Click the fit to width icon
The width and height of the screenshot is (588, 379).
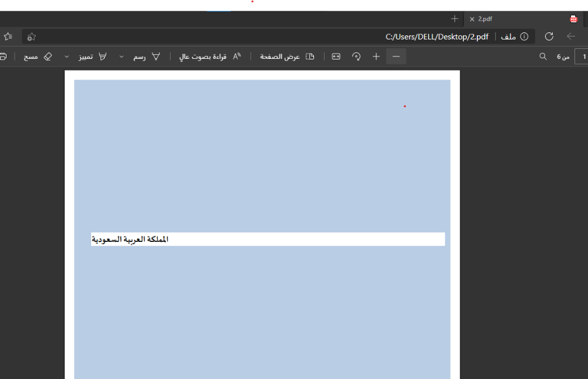tap(336, 56)
